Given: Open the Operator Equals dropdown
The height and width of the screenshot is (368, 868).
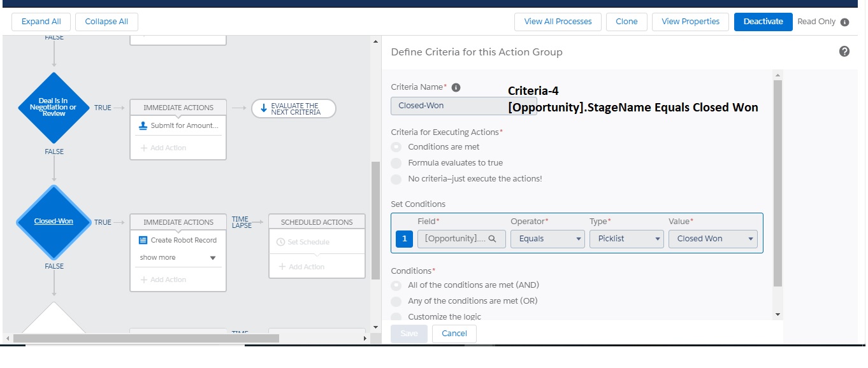Looking at the screenshot, I should 547,239.
